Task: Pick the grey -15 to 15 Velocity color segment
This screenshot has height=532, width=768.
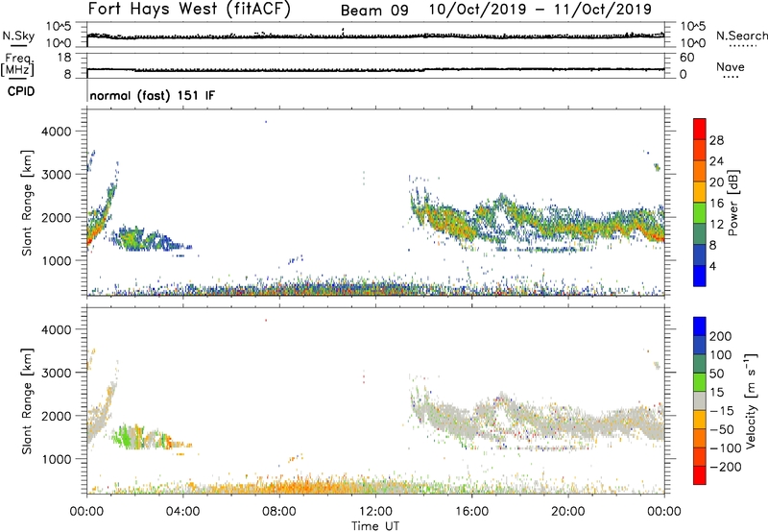Action: 700,400
